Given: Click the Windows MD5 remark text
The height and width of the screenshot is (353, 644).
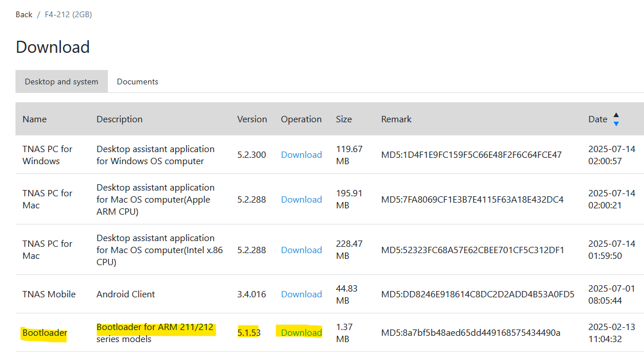Looking at the screenshot, I should pos(471,155).
